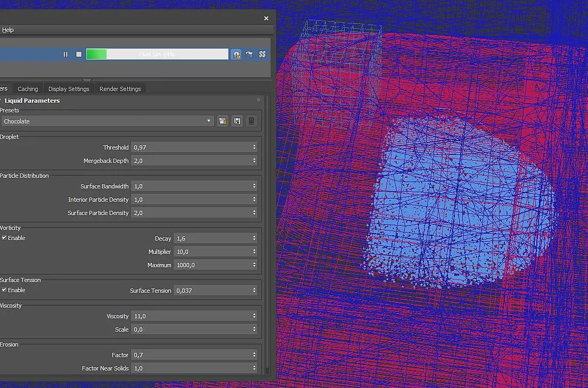Open the Help menu

8,30
